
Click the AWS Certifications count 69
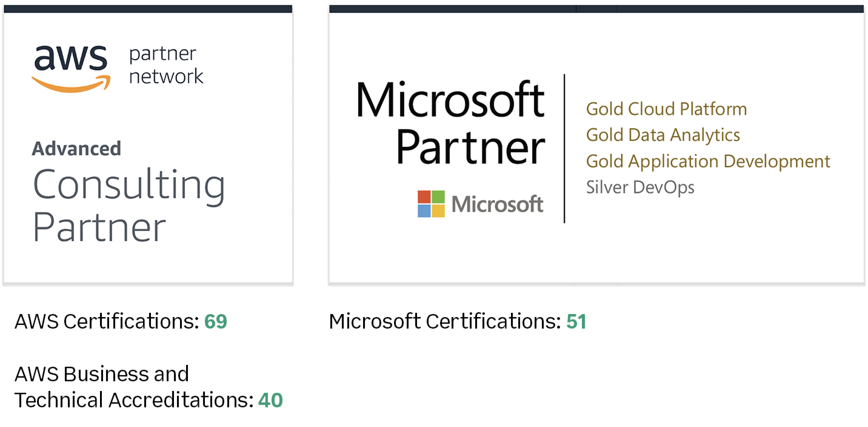[216, 321]
